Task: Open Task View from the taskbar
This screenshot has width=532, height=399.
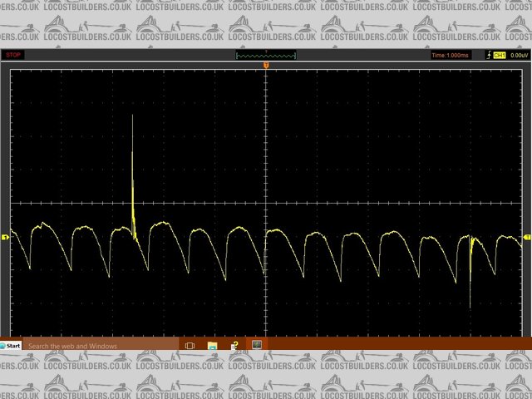Action: [x=190, y=346]
